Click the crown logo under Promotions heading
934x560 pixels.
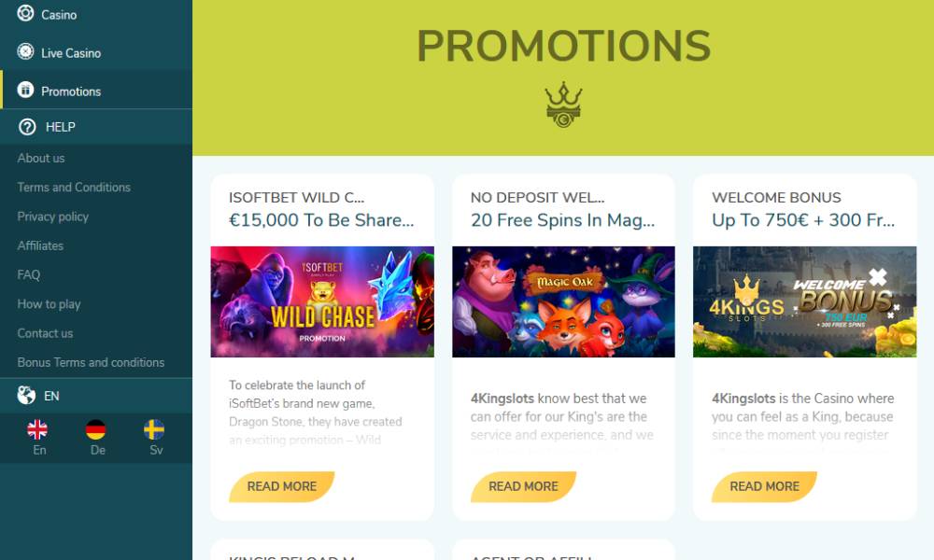tap(563, 105)
